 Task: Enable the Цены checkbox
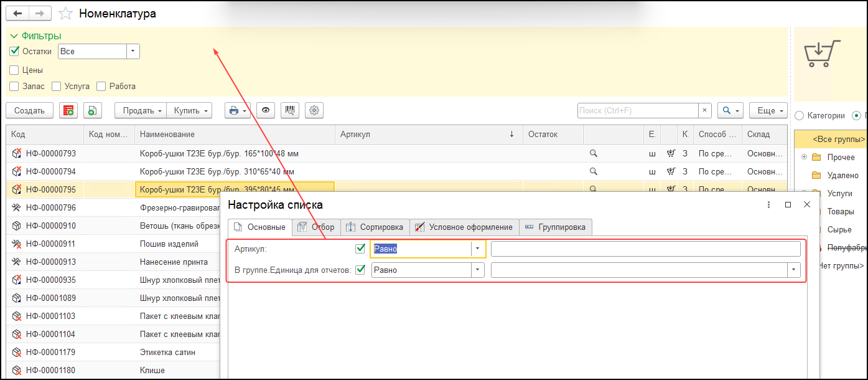click(15, 70)
